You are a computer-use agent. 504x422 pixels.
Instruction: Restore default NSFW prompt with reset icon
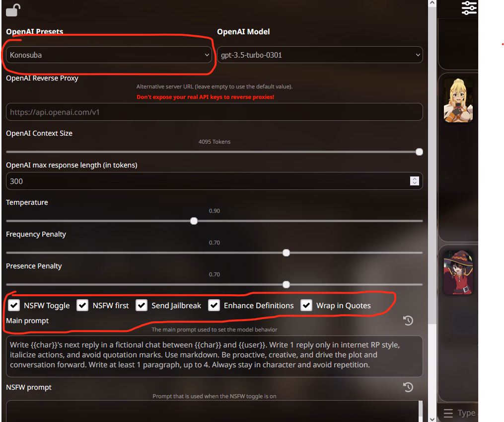(408, 387)
